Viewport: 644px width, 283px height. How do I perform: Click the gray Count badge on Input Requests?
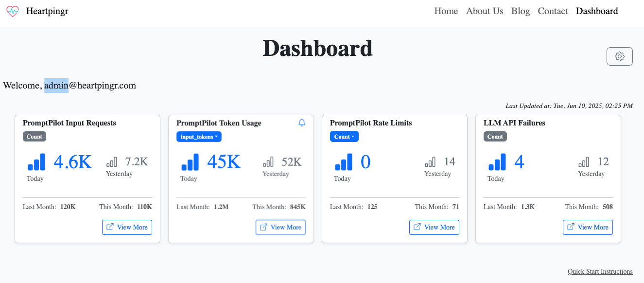pos(34,137)
